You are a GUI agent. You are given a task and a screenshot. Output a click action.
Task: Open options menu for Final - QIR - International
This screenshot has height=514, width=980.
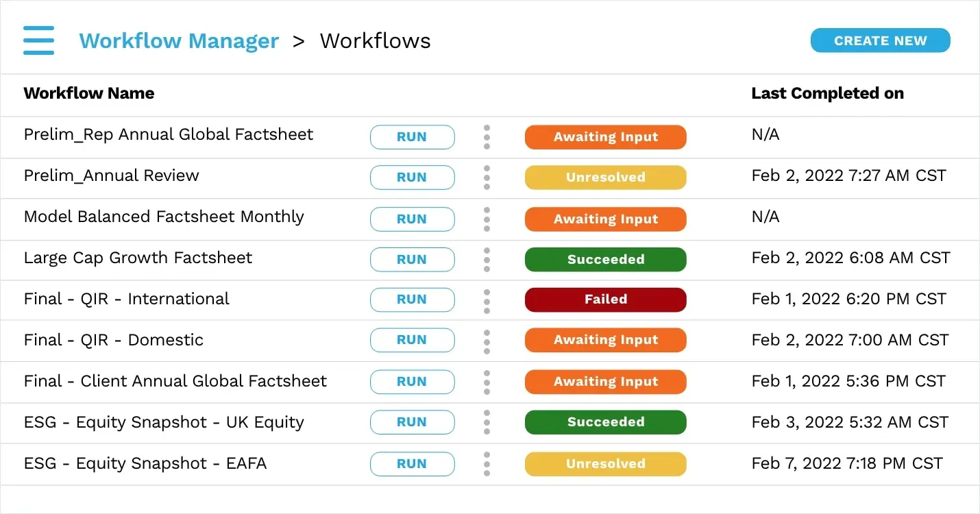(487, 299)
